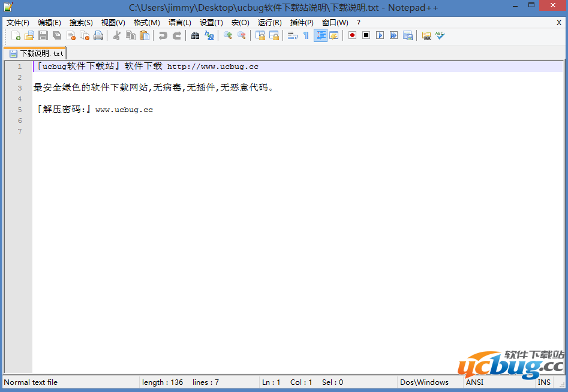Click the Save icon
The image size is (568, 392).
point(43,35)
